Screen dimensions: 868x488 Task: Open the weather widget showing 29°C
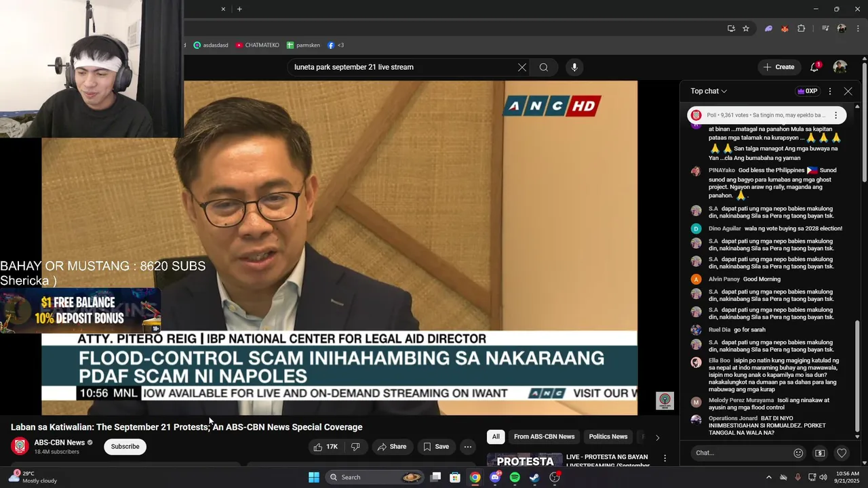(x=32, y=477)
